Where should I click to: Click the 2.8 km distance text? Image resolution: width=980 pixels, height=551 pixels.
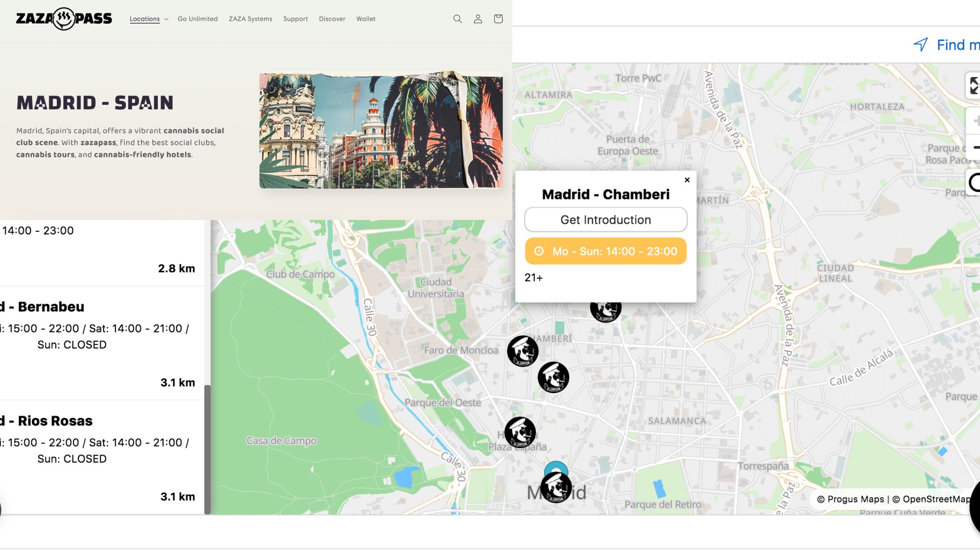point(176,269)
